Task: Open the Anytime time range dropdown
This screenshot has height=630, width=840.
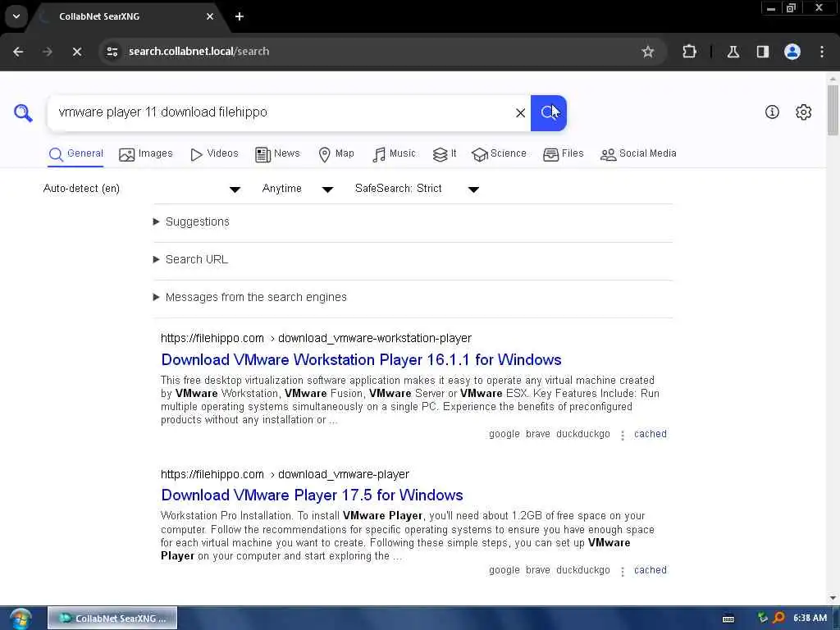Action: (x=298, y=189)
